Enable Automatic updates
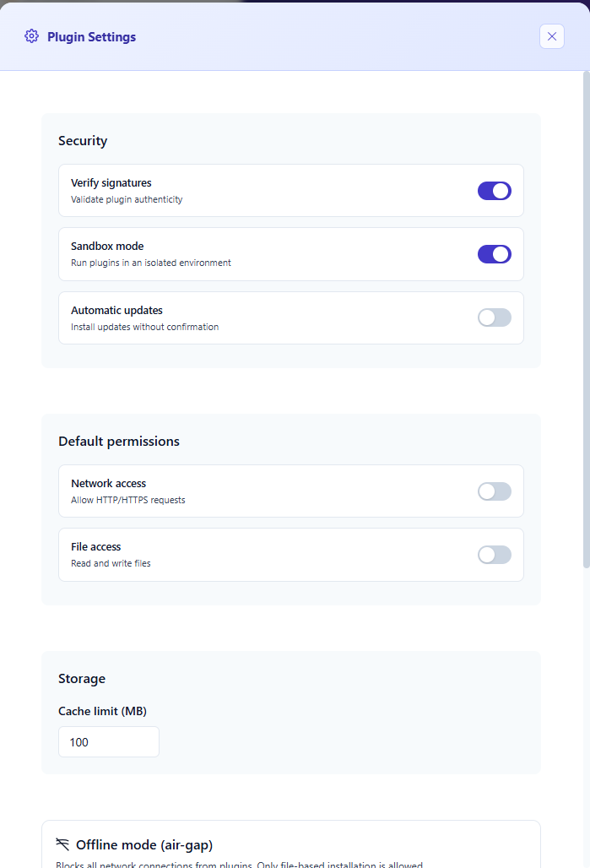 point(494,317)
